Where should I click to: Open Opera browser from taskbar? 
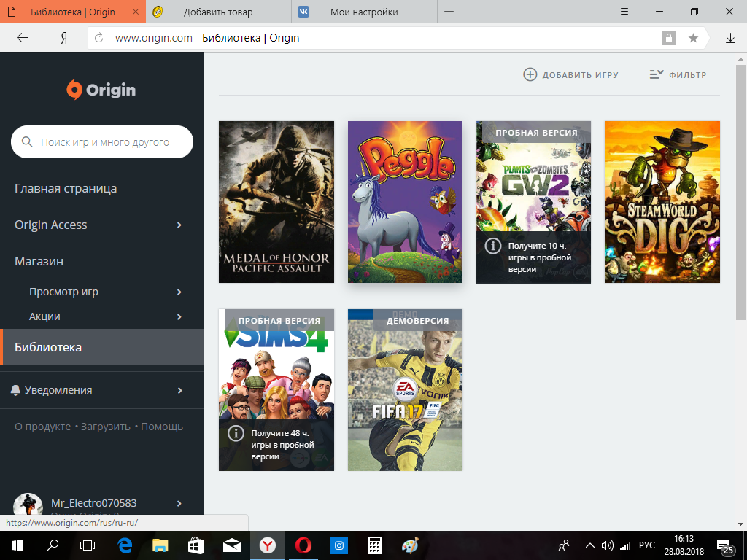303,545
